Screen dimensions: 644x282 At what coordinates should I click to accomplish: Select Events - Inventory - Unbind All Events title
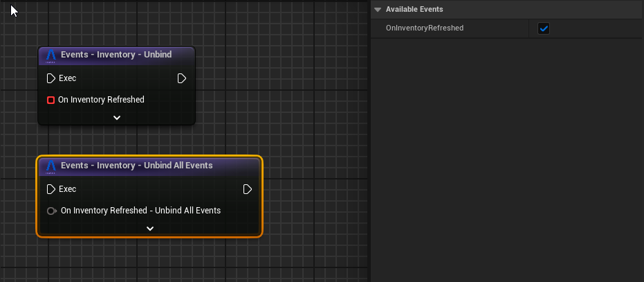[x=136, y=166]
